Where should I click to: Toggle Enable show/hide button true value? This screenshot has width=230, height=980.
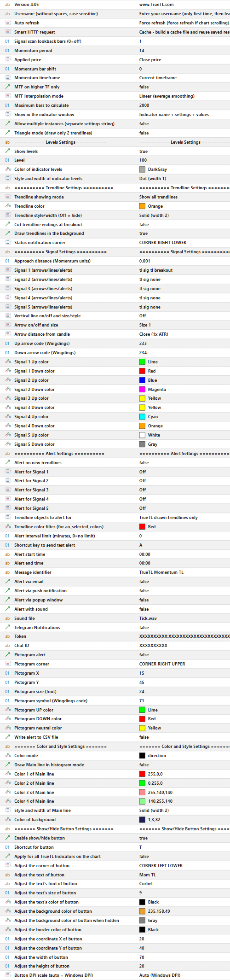(x=184, y=838)
